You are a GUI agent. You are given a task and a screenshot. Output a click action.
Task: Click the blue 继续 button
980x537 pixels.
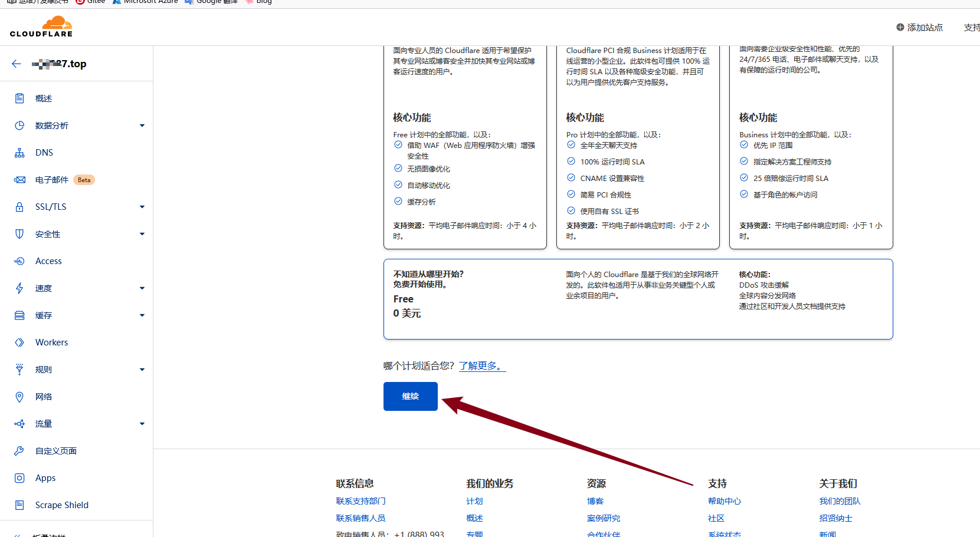410,396
